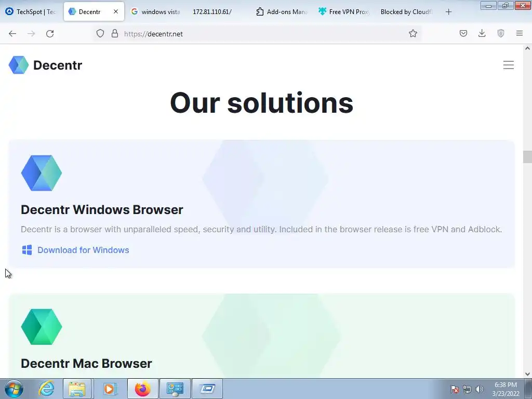The height and width of the screenshot is (399, 532).
Task: Click the scrollbar up arrow
Action: (527, 48)
